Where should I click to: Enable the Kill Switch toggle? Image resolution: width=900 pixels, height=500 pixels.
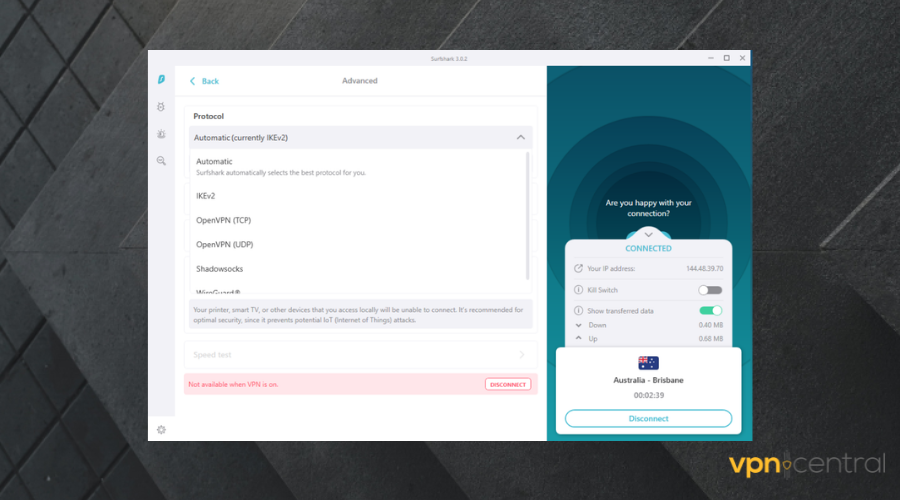[710, 290]
